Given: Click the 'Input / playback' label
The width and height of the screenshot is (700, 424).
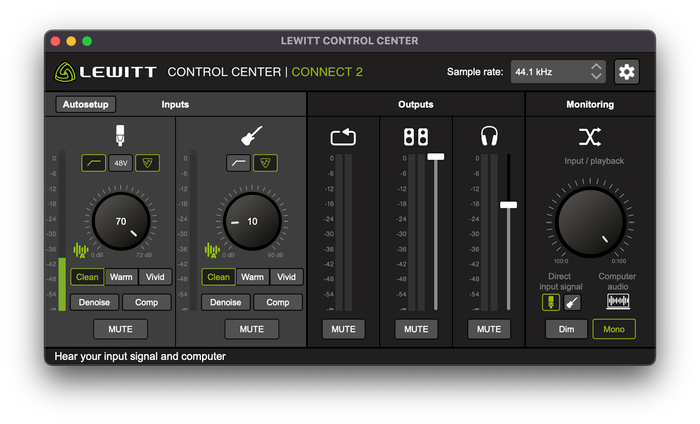Looking at the screenshot, I should [594, 161].
